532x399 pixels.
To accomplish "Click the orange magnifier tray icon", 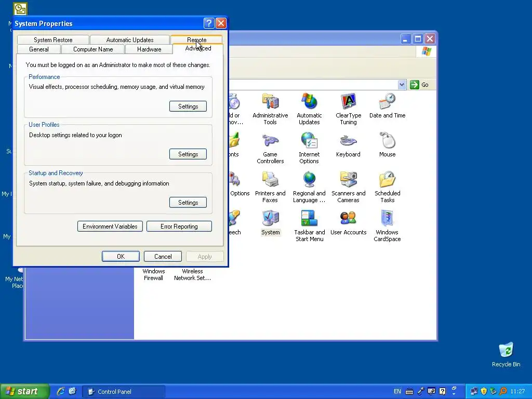I will 503,391.
